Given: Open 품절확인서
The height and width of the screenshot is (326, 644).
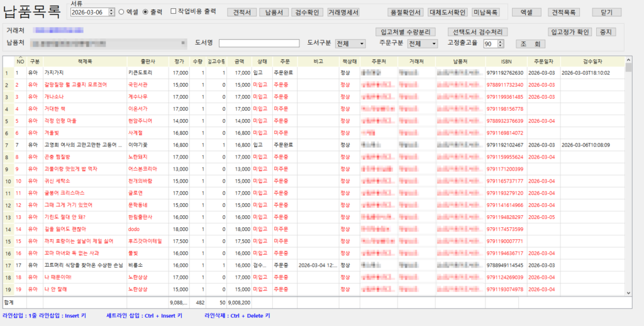Looking at the screenshot, I should click(x=406, y=12).
